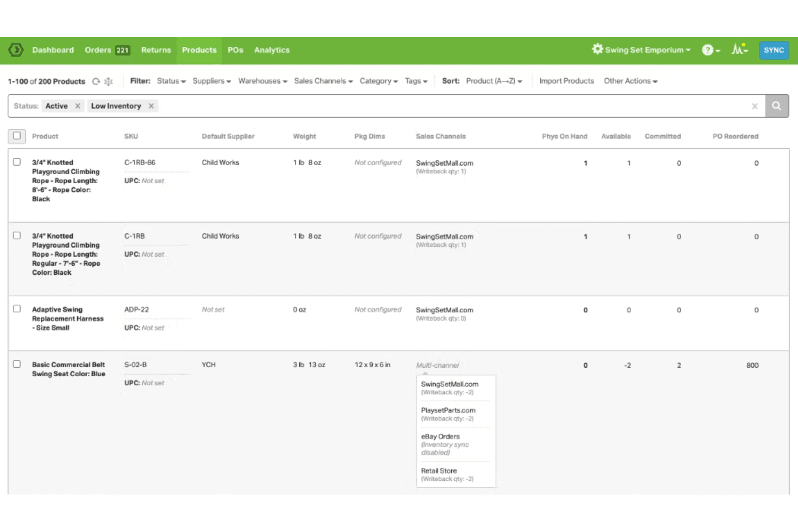Screen dimensions: 798x532
Task: Select the Adaptive Swing Replacement Harness checkbox
Action: (x=17, y=309)
